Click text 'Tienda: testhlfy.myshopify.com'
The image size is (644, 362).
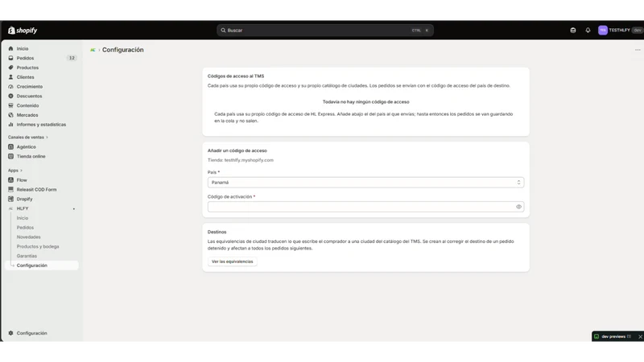click(240, 160)
